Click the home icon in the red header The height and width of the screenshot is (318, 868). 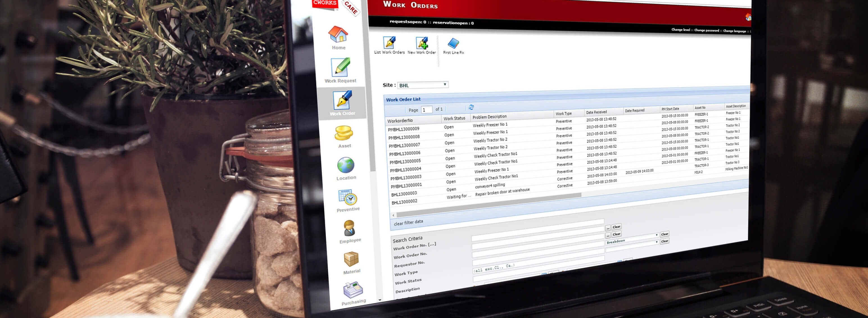point(748,17)
